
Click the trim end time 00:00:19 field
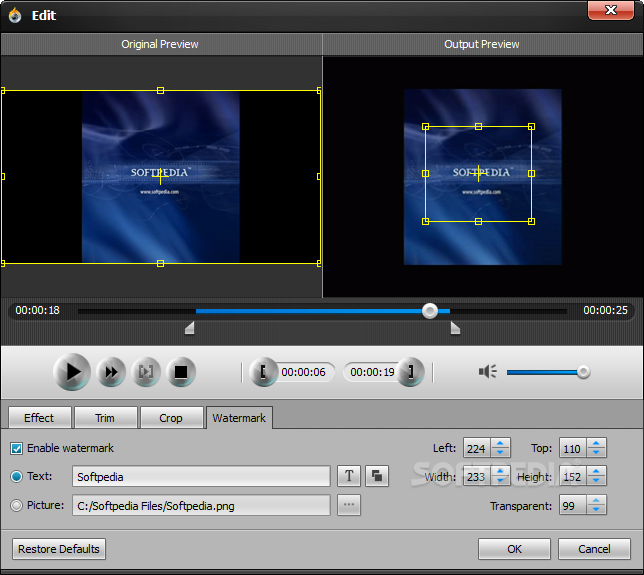372,372
